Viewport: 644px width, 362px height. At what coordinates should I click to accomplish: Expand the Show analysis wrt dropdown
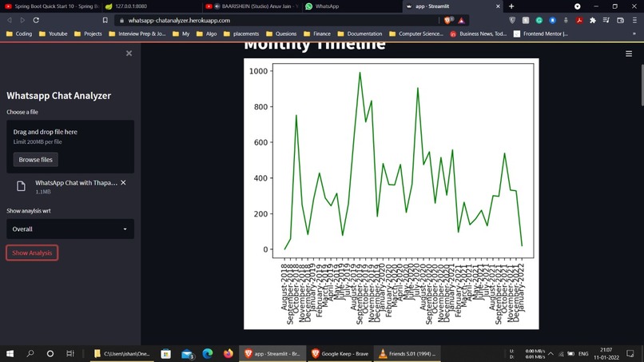[70, 229]
